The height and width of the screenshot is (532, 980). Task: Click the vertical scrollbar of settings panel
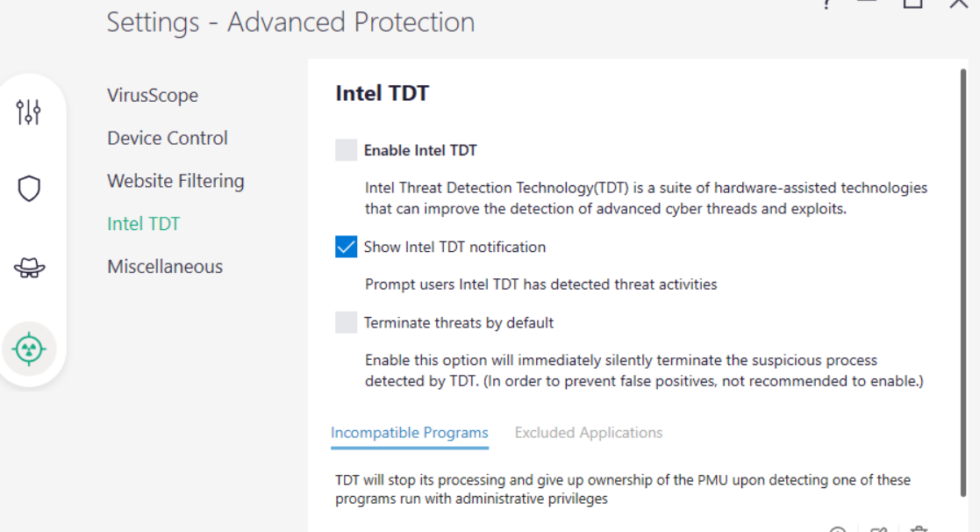click(x=963, y=263)
